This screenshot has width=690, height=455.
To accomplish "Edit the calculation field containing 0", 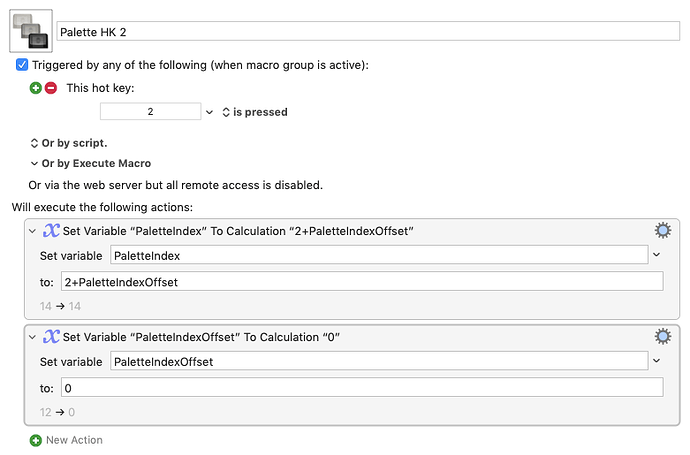I will (362, 388).
